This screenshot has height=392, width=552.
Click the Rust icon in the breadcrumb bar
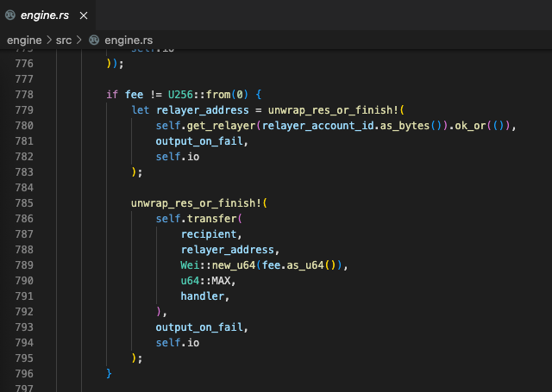[95, 40]
